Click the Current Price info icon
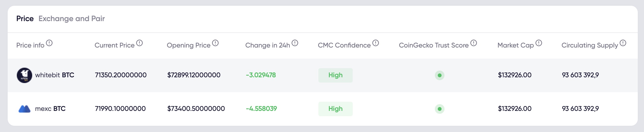This screenshot has height=132, width=644. point(140,43)
